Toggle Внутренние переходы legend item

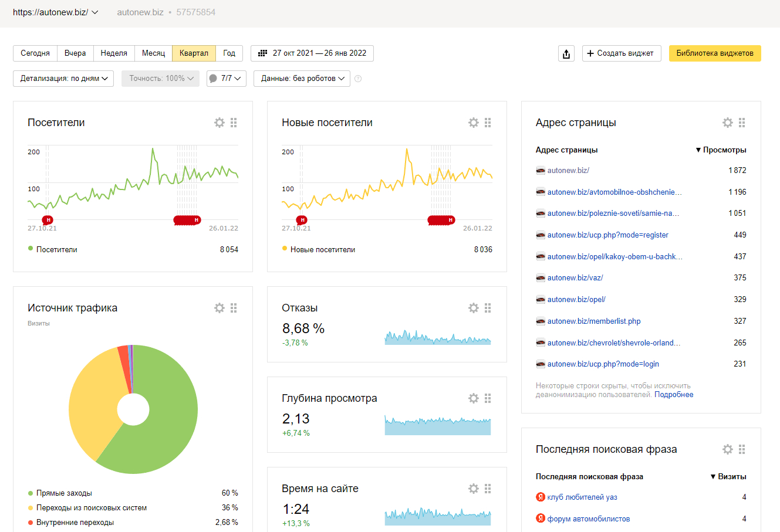pyautogui.click(x=71, y=523)
